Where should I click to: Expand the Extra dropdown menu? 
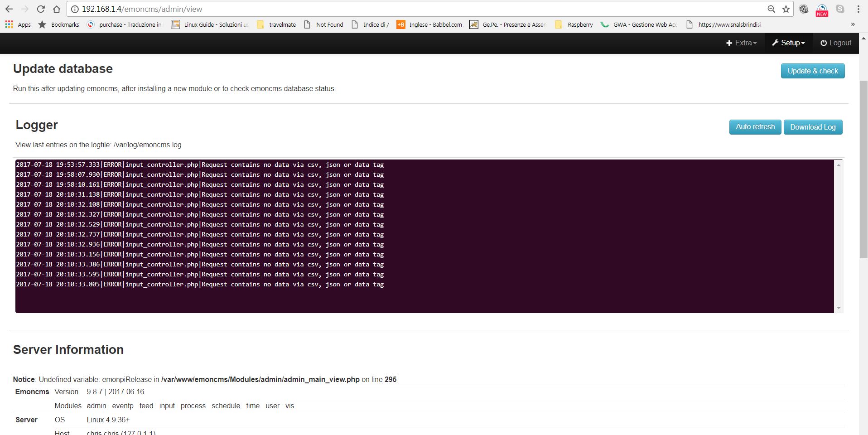[741, 43]
